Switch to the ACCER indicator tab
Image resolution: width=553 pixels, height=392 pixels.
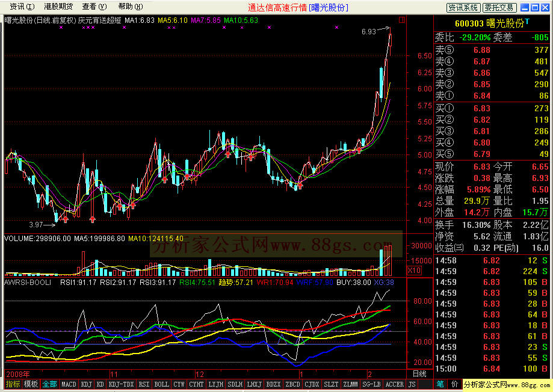tap(395, 384)
